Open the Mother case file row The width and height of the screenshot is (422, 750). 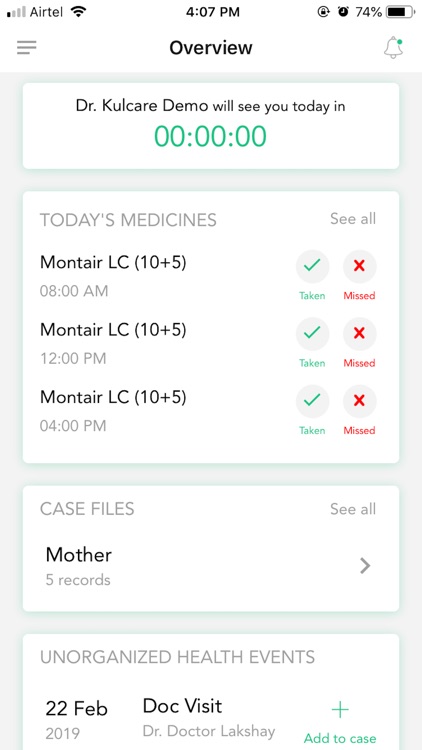coord(211,566)
